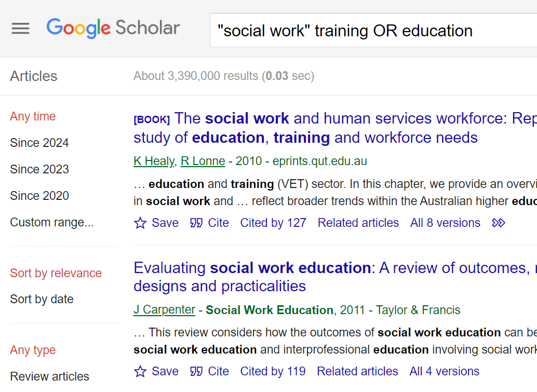537x392 pixels.
Task: Open author K Healy profile
Action: 154,161
